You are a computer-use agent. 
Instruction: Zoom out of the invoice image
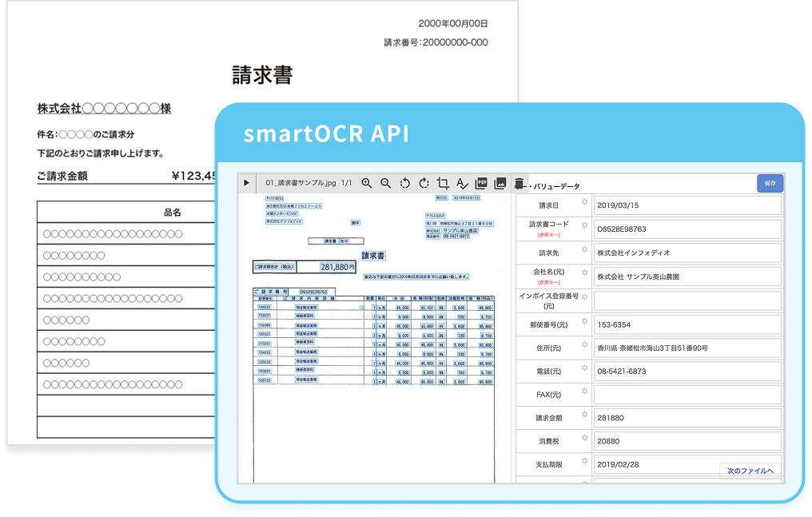[386, 183]
